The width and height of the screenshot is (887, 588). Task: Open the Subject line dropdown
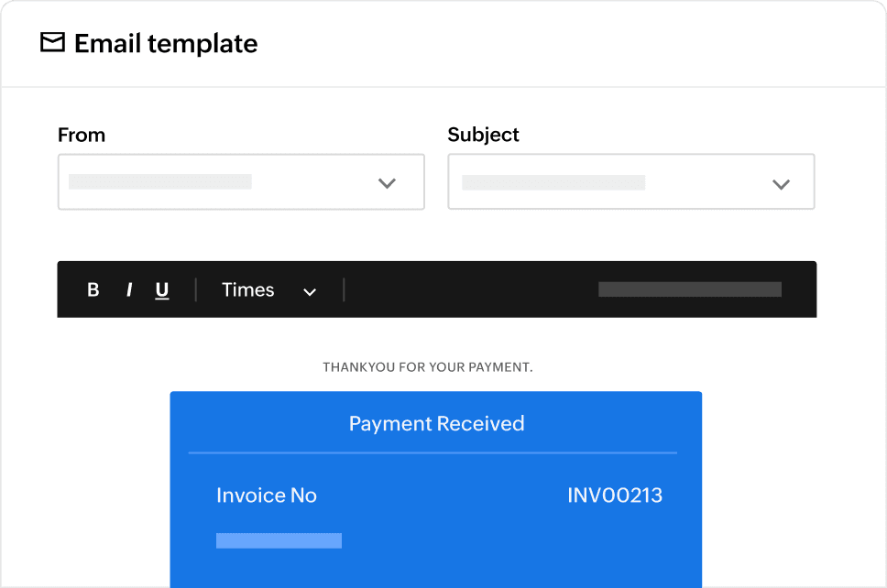coord(781,182)
